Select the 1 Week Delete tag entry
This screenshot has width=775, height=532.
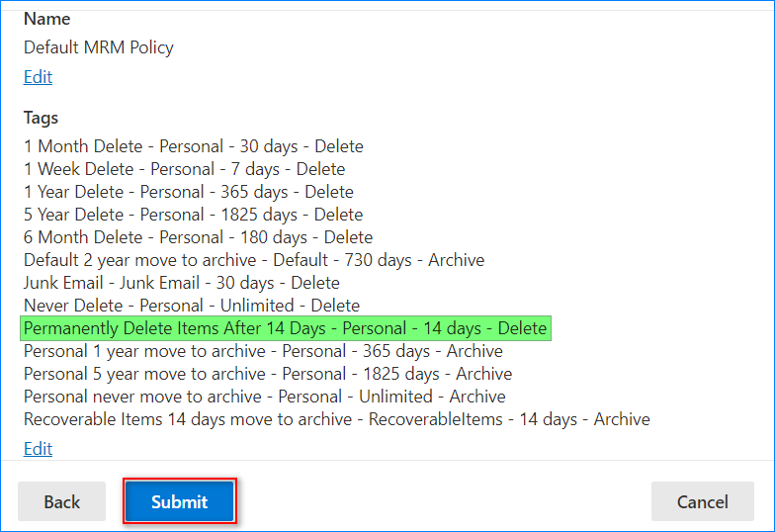pyautogui.click(x=184, y=169)
